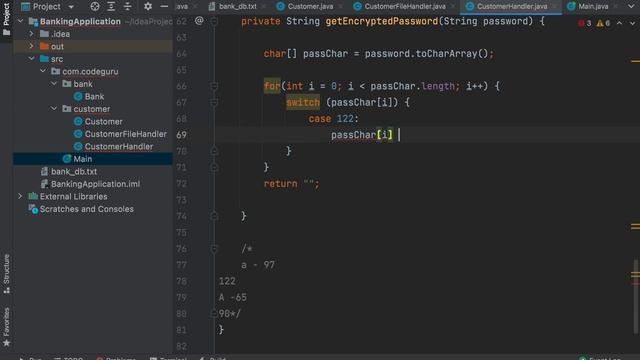
Task: Fold the comment block at line 76
Action: 214,248
